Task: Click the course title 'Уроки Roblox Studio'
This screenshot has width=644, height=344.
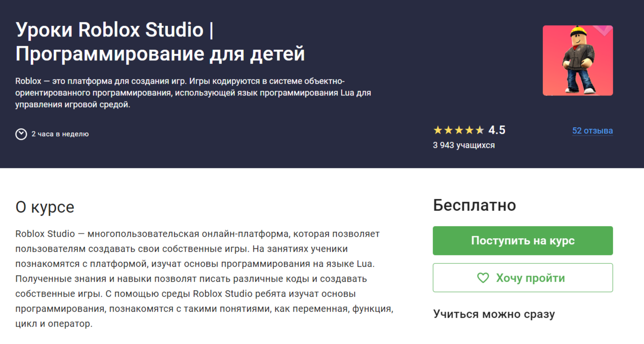Action: coord(161,42)
